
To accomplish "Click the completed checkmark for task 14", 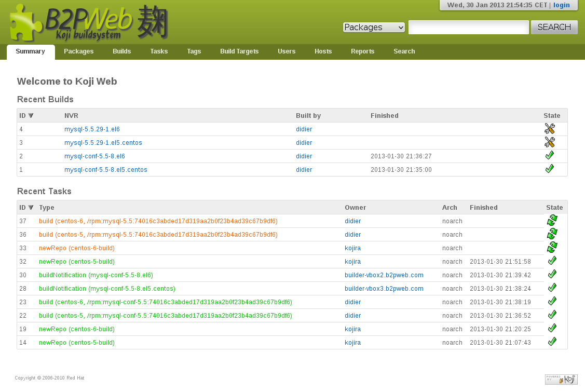I will tap(552, 342).
